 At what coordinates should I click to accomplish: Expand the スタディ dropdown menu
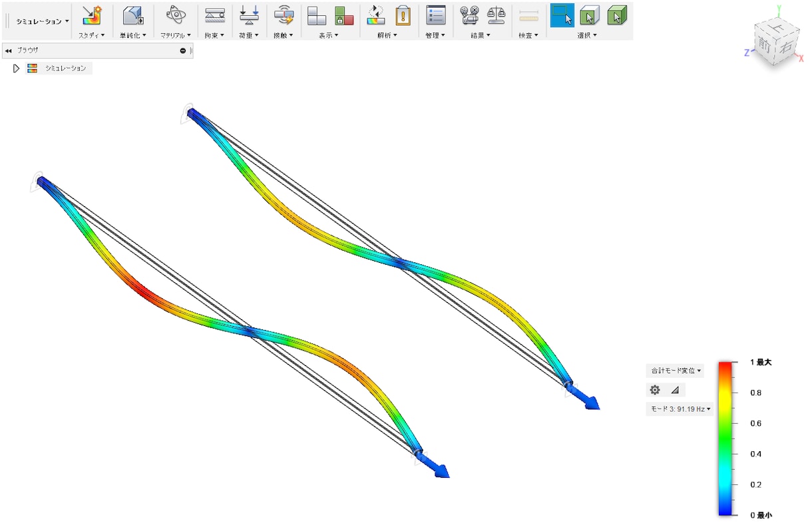(92, 35)
